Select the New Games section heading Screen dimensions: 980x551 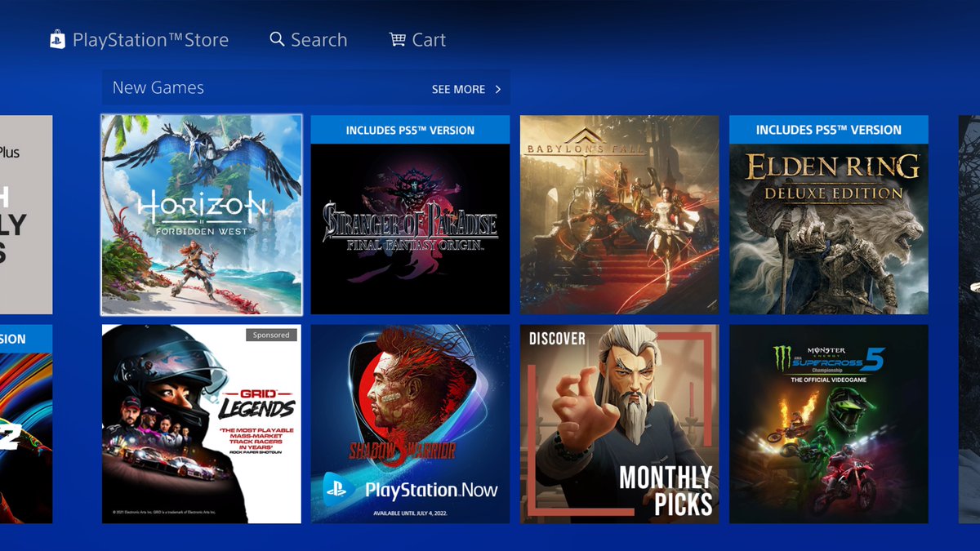coord(158,87)
